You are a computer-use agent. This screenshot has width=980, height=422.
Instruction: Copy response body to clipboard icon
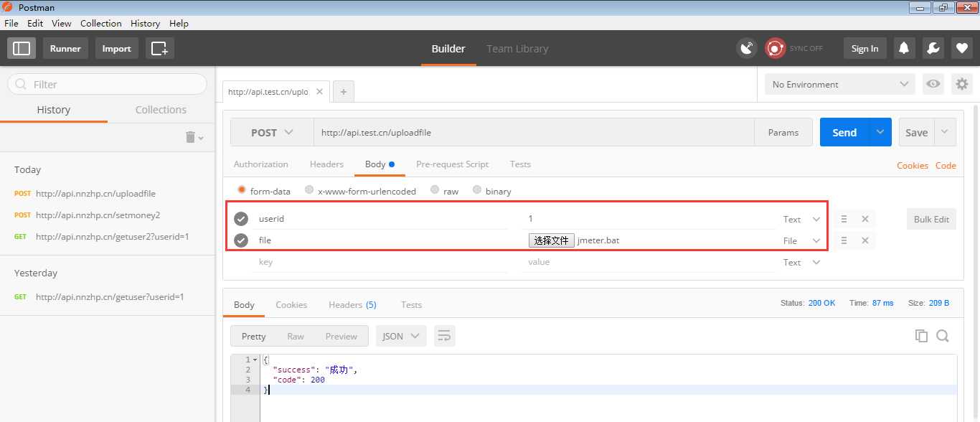click(921, 336)
